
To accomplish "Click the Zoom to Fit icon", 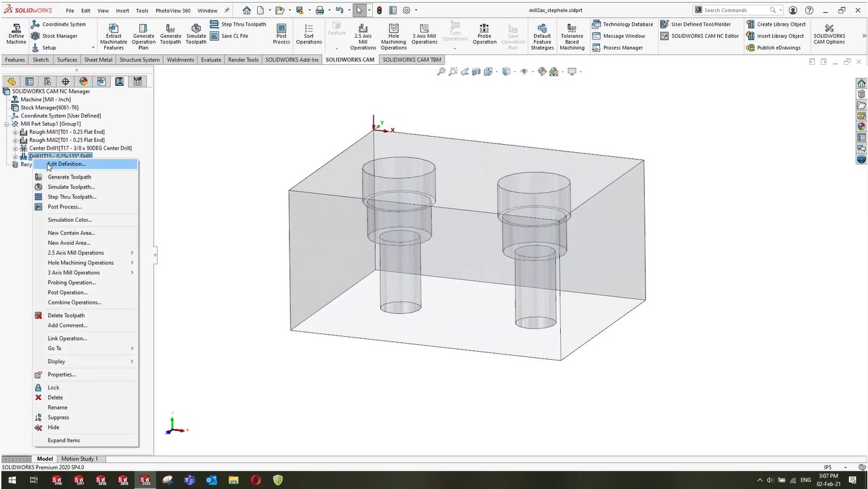I will click(441, 72).
